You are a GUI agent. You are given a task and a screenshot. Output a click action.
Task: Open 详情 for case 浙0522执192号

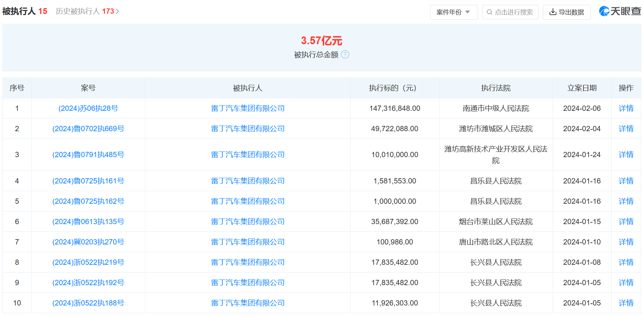[626, 283]
